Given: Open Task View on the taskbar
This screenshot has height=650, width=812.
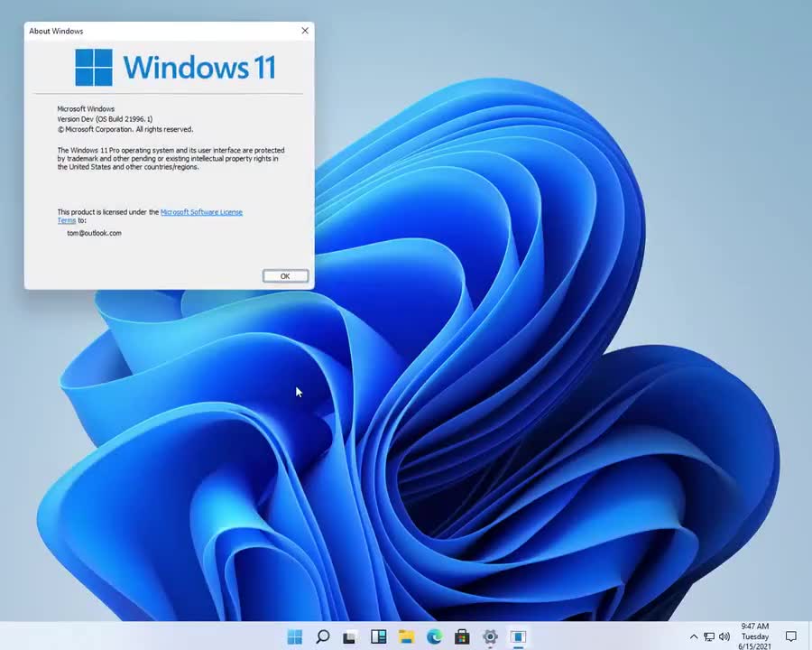Looking at the screenshot, I should tap(350, 636).
